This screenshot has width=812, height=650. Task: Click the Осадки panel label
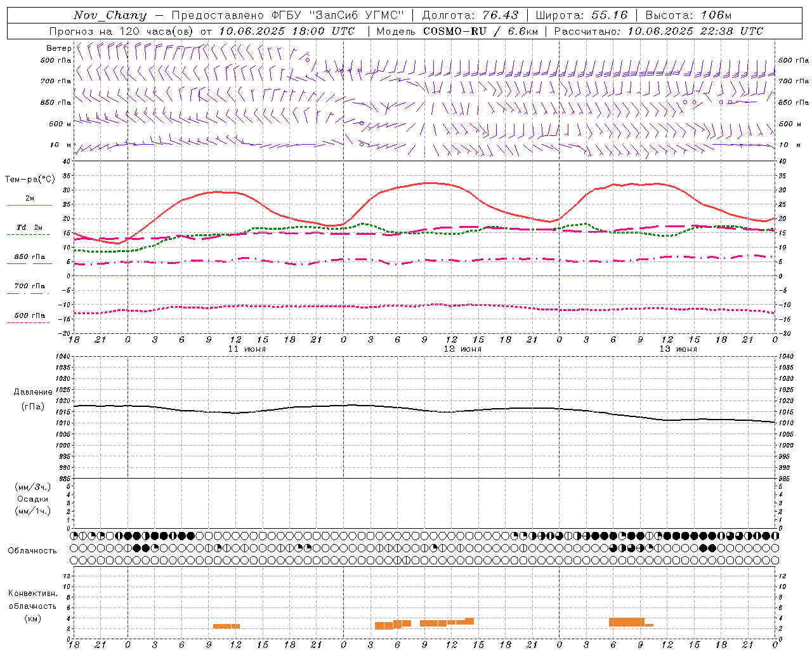coord(33,499)
